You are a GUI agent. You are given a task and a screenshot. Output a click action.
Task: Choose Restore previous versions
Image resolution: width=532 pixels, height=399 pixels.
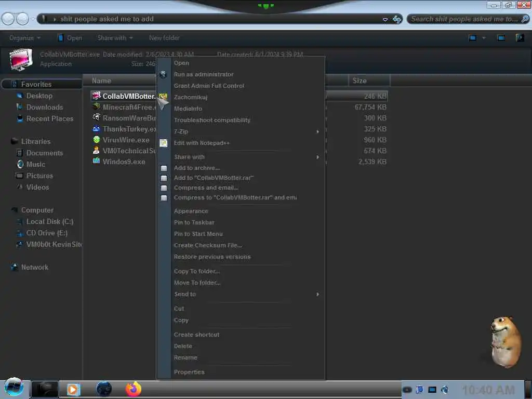tap(212, 257)
